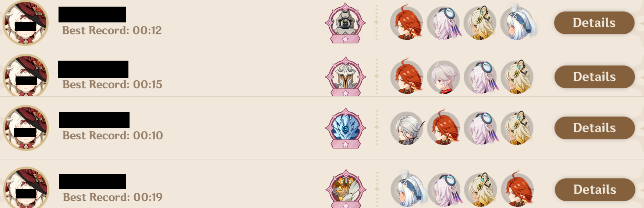Image resolution: width=644 pixels, height=208 pixels.
Task: Click player avatar beside 00:12 record
Action: pyautogui.click(x=25, y=23)
